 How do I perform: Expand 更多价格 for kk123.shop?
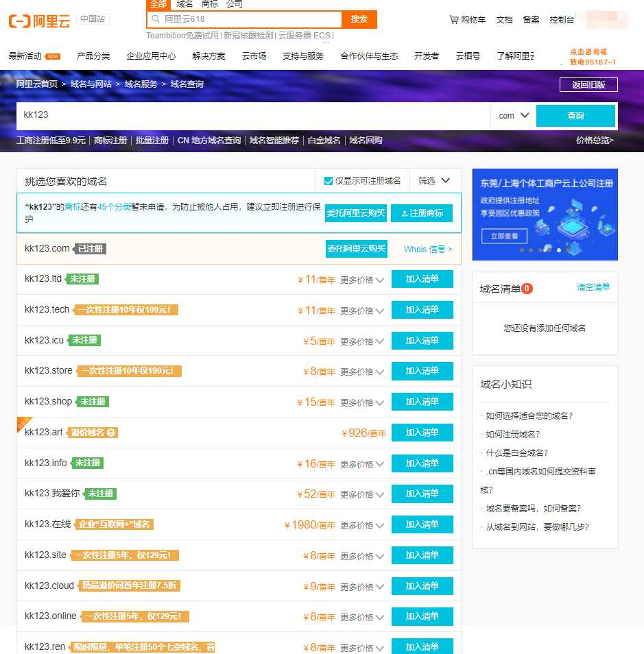pos(362,402)
